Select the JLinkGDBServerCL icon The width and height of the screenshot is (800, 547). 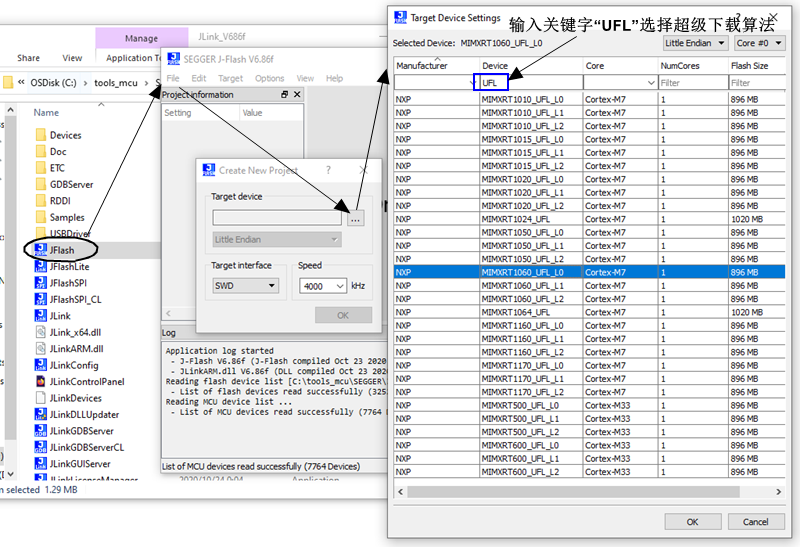pos(40,447)
